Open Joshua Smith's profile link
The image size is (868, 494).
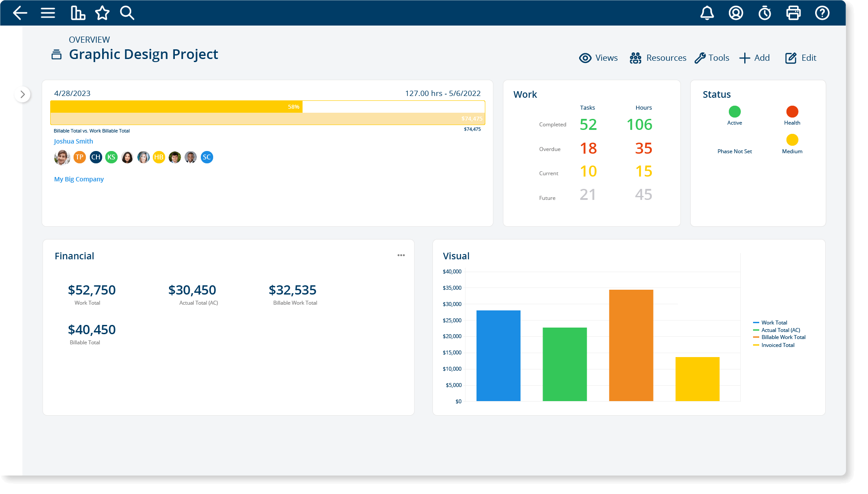click(73, 141)
